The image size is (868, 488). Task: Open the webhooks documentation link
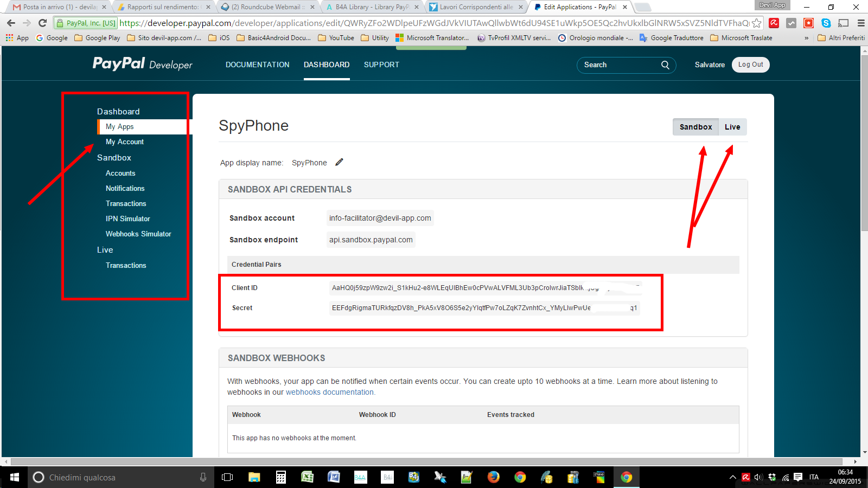pos(330,392)
